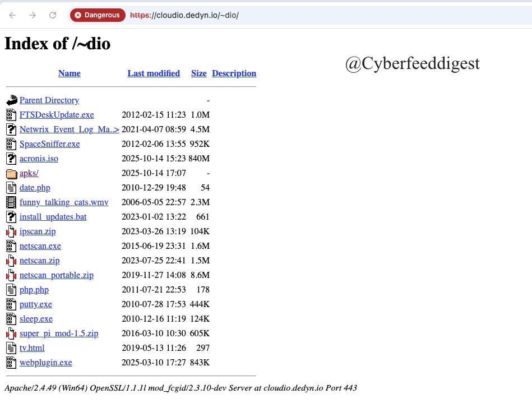
Task: Reload the page with refresh icon
Action: click(53, 15)
